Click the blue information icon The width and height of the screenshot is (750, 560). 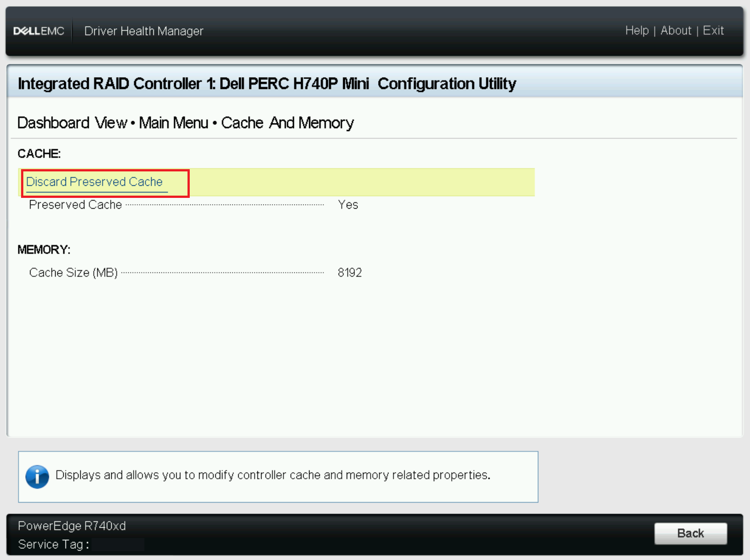pyautogui.click(x=38, y=477)
